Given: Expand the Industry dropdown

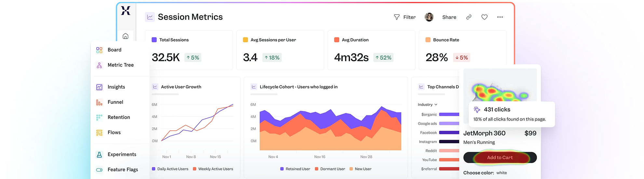Looking at the screenshot, I should (427, 105).
